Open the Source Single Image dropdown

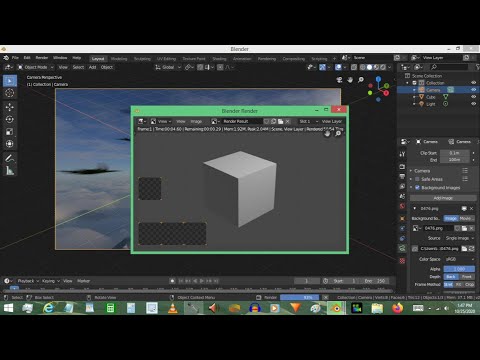click(460, 238)
